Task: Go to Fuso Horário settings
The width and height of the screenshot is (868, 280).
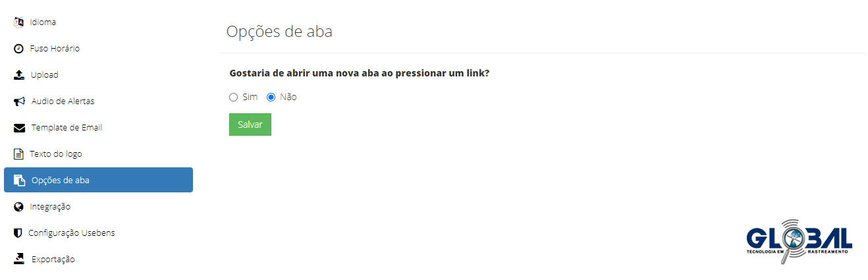Action: 55,49
